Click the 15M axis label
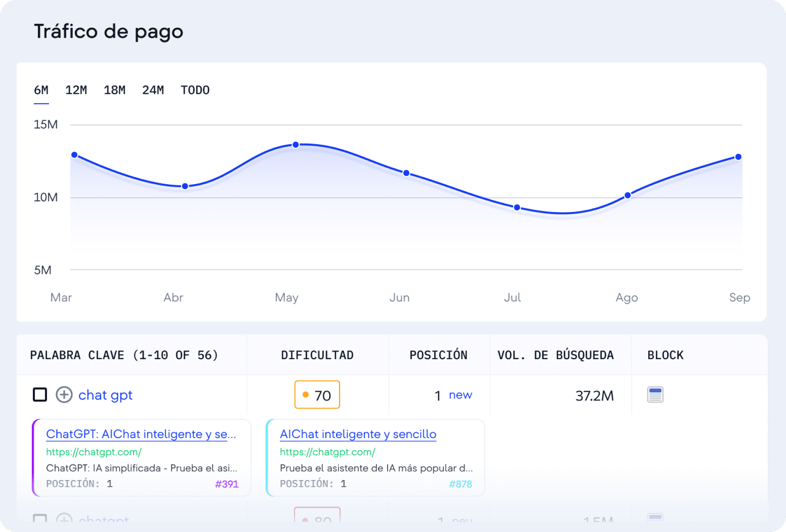This screenshot has width=786, height=532. pyautogui.click(x=46, y=124)
